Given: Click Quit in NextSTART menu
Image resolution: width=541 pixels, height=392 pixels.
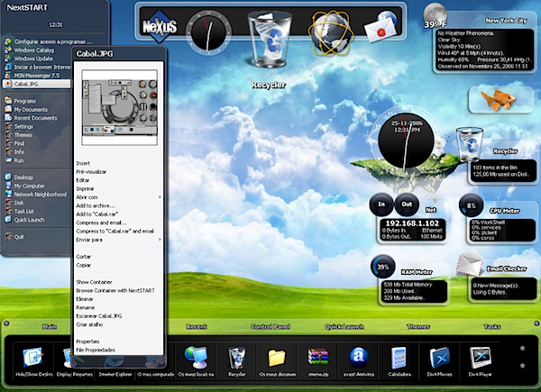Looking at the screenshot, I should pos(19,237).
